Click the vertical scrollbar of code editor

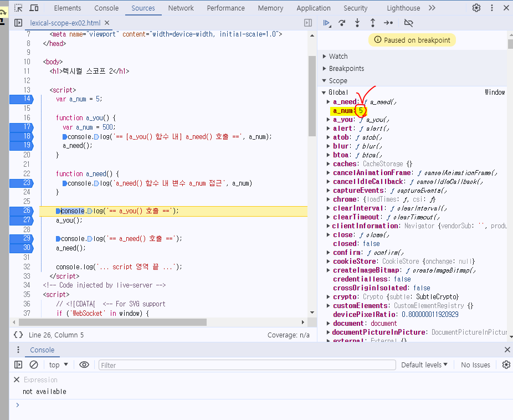pyautogui.click(x=312, y=96)
